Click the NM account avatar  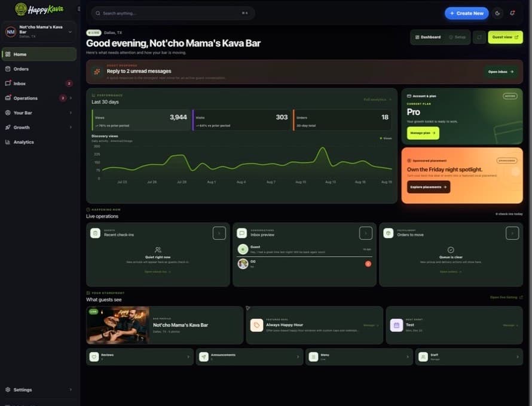[x=11, y=32]
